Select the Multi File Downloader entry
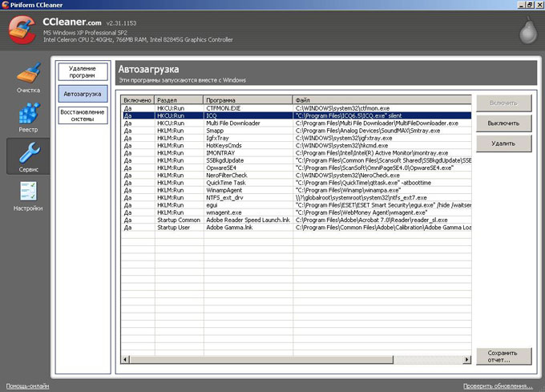Screen dimensions: 545x392 (296, 123)
